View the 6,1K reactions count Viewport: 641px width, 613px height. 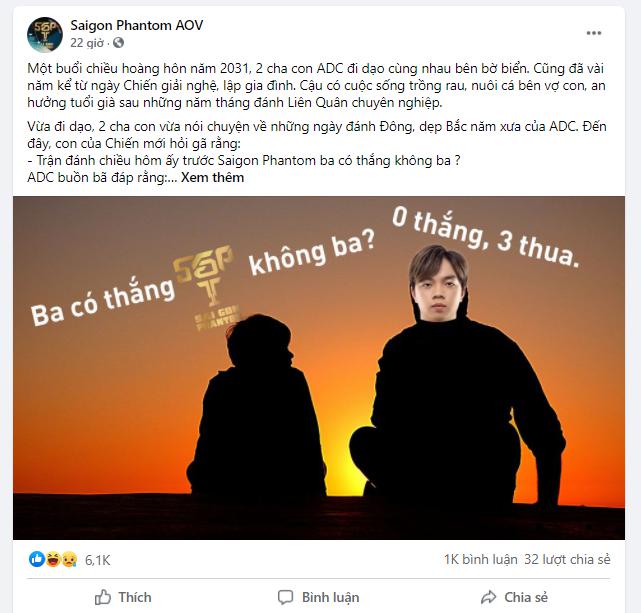click(98, 560)
